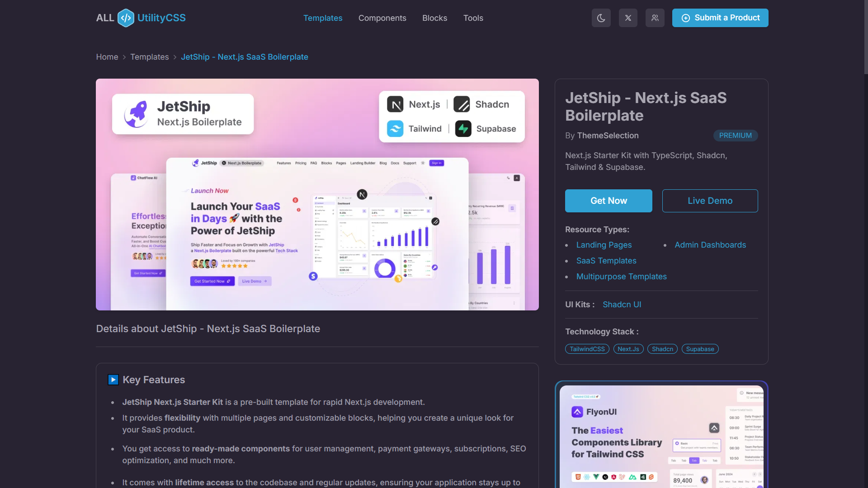868x488 pixels.
Task: Click the 'JetShip - Next.js SaaS Boilerplate' title
Action: [646, 107]
